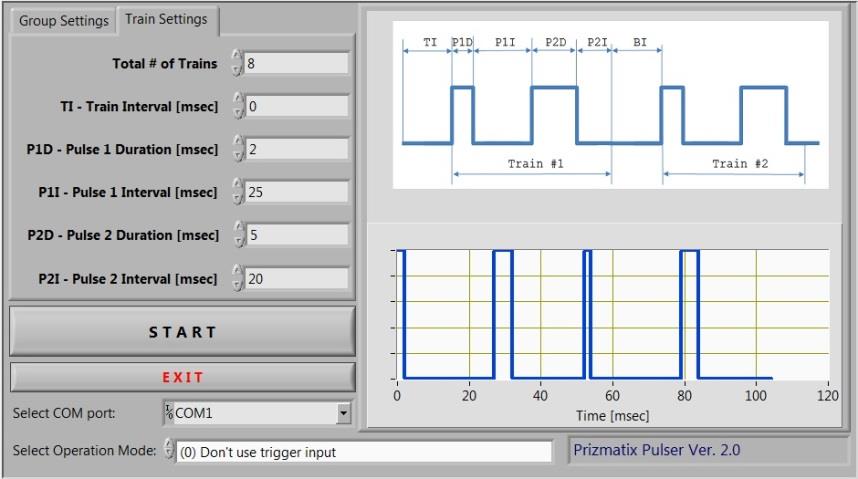Click the Pulse 1 Duration value field
Image resolution: width=858 pixels, height=479 pixels.
pyautogui.click(x=296, y=149)
